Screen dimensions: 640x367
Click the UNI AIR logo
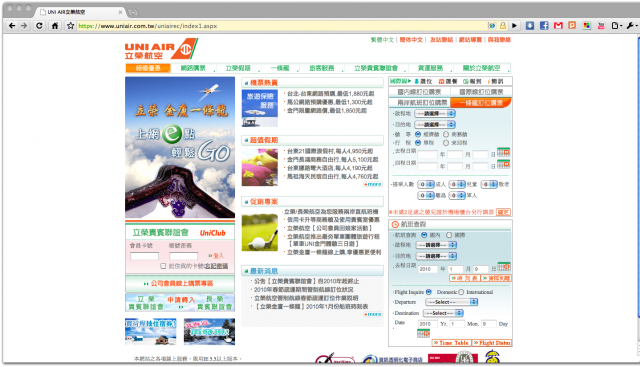[x=161, y=49]
